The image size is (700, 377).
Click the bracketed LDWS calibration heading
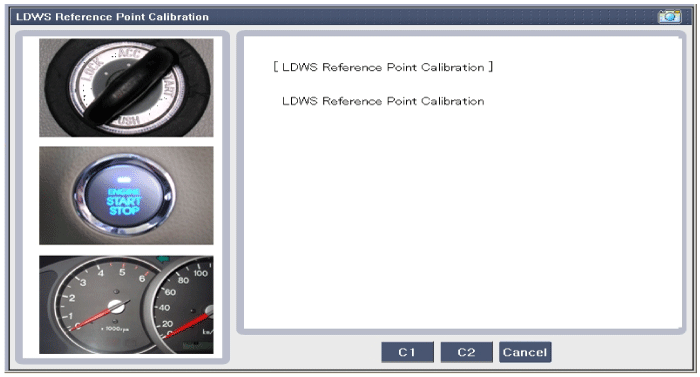[x=383, y=67]
